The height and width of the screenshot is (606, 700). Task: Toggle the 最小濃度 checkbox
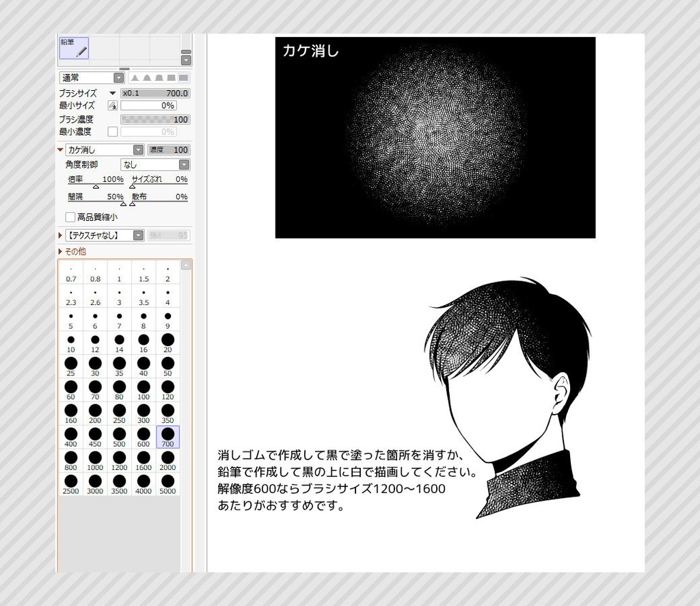coord(113,131)
